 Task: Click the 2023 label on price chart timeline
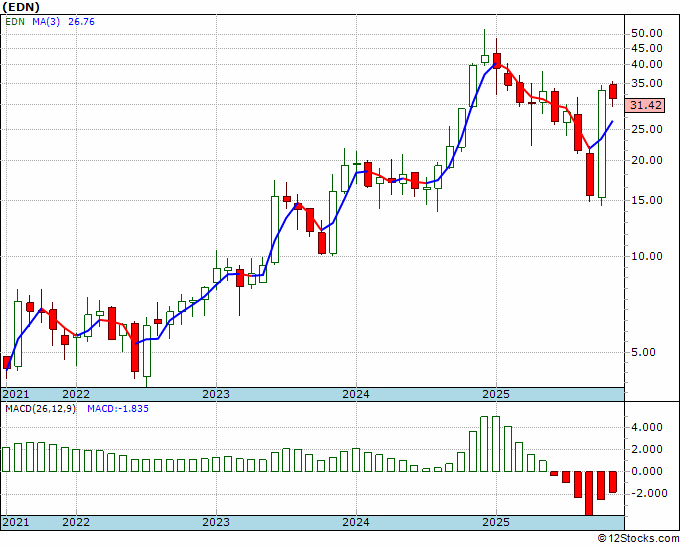[x=216, y=394]
